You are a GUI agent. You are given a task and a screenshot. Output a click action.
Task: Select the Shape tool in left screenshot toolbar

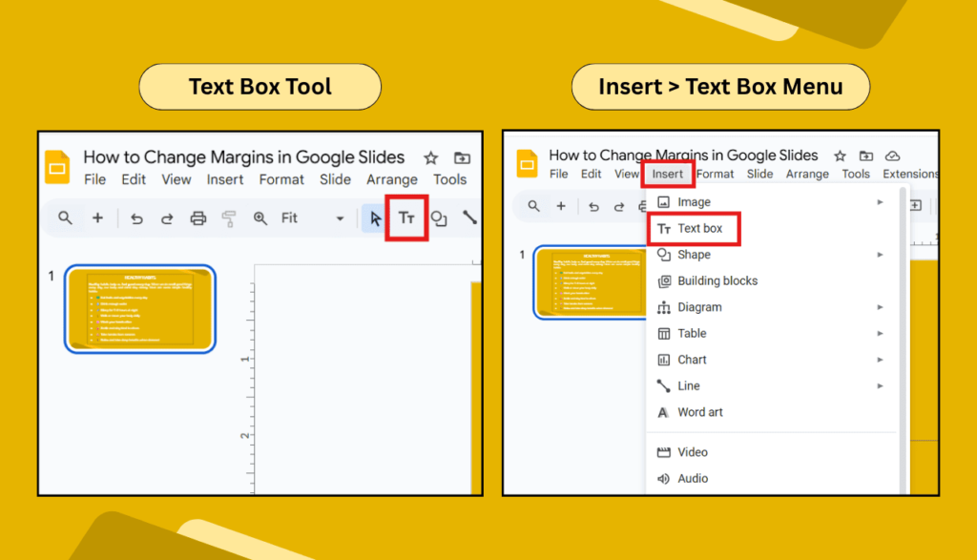(x=439, y=218)
